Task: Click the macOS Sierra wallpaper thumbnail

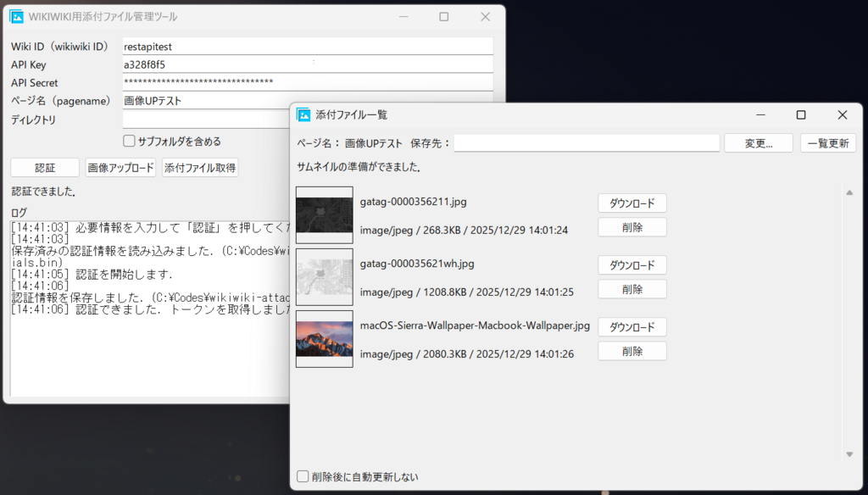Action: 324,338
